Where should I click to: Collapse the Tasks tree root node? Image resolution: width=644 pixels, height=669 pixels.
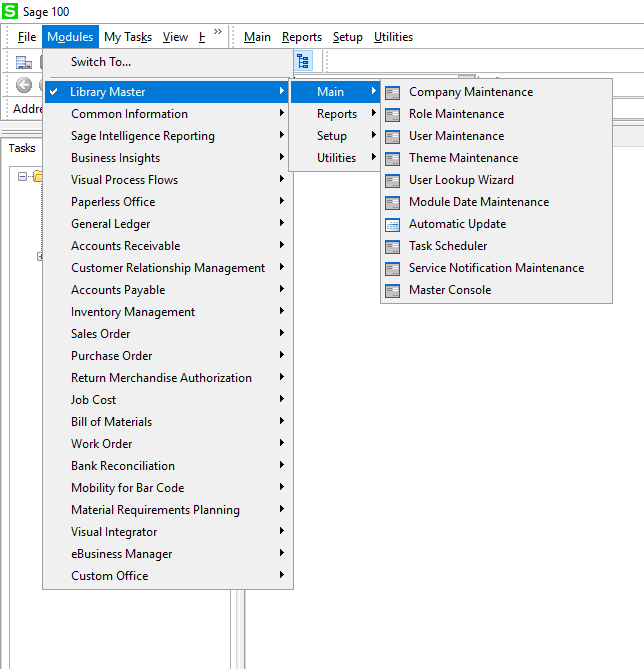coord(22,176)
